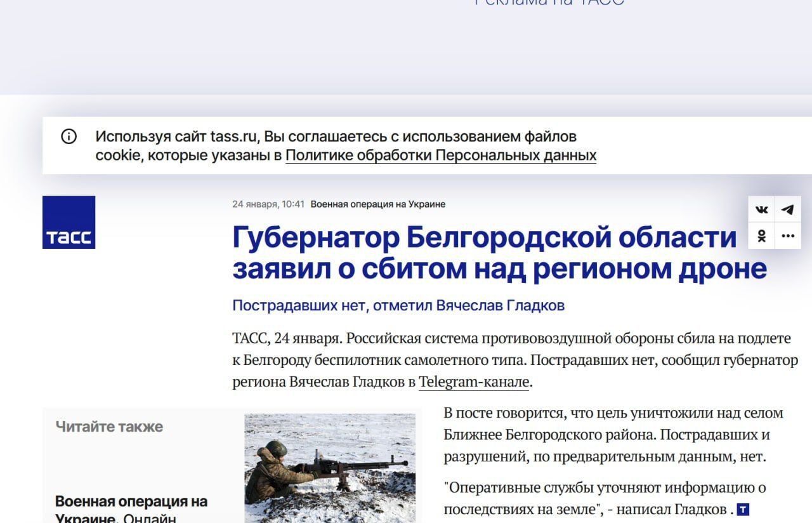812x523 pixels.
Task: Open more sharing options (three dots)
Action: coord(788,236)
